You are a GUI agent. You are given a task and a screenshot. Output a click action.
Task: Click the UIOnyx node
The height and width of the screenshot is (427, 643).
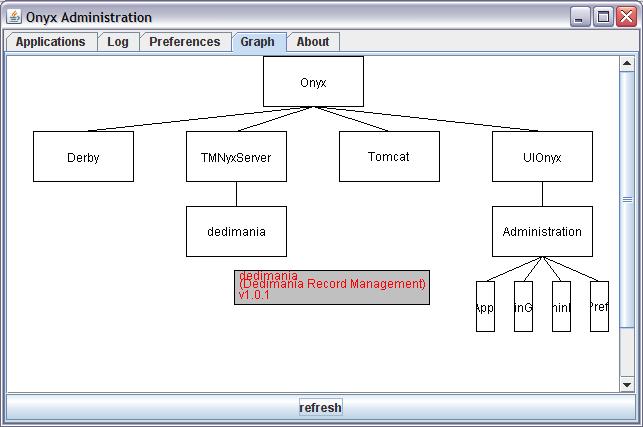tap(542, 157)
